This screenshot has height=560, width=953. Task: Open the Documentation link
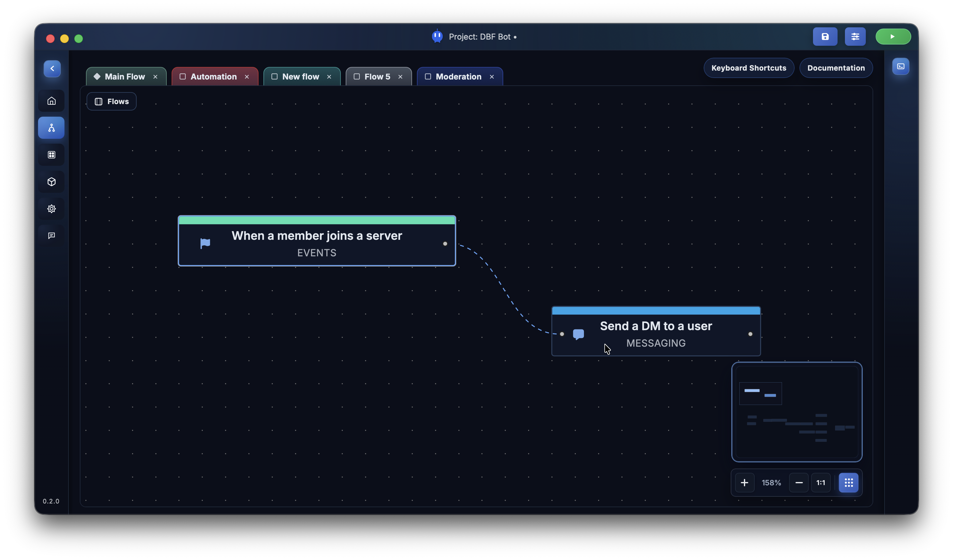pos(836,68)
